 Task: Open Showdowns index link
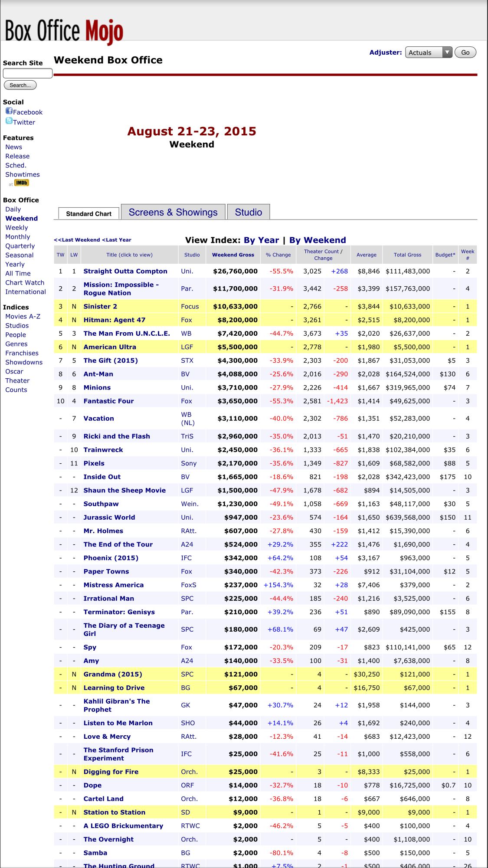pyautogui.click(x=24, y=362)
